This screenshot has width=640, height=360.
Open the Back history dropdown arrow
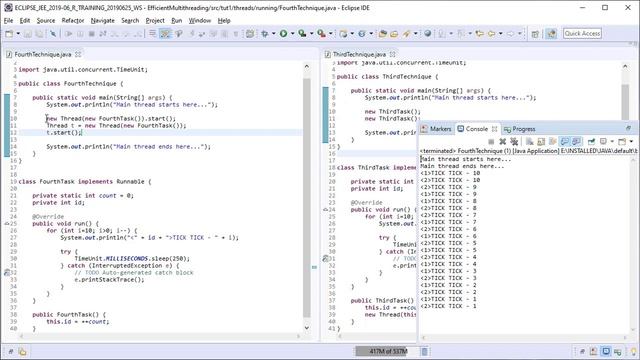click(500, 33)
